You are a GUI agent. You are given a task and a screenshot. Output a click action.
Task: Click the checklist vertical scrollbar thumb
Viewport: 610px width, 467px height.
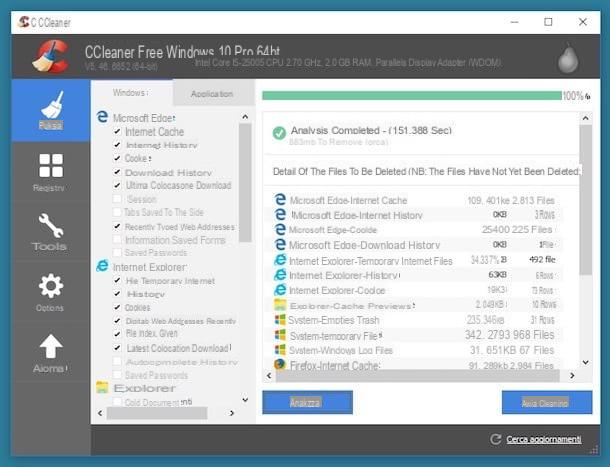pyautogui.click(x=245, y=182)
